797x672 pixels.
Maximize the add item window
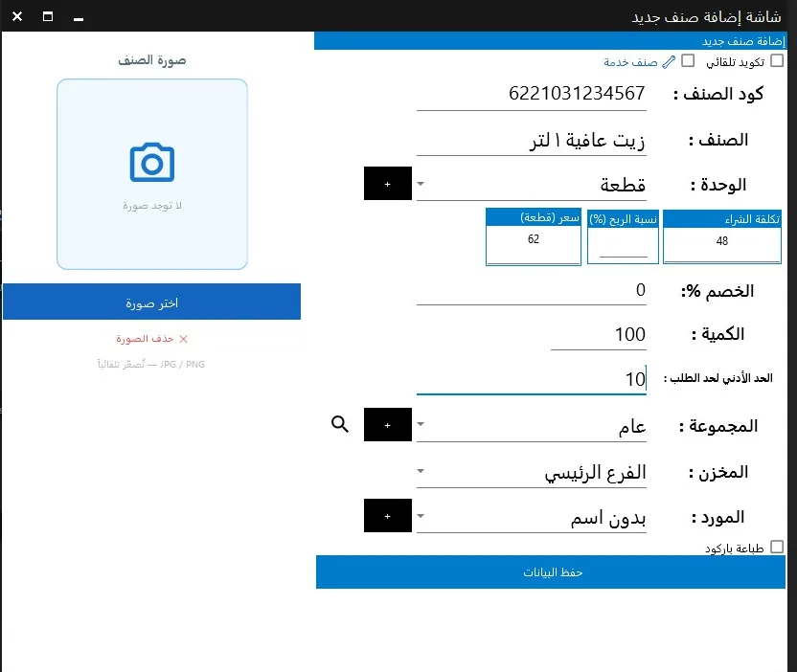tap(48, 16)
